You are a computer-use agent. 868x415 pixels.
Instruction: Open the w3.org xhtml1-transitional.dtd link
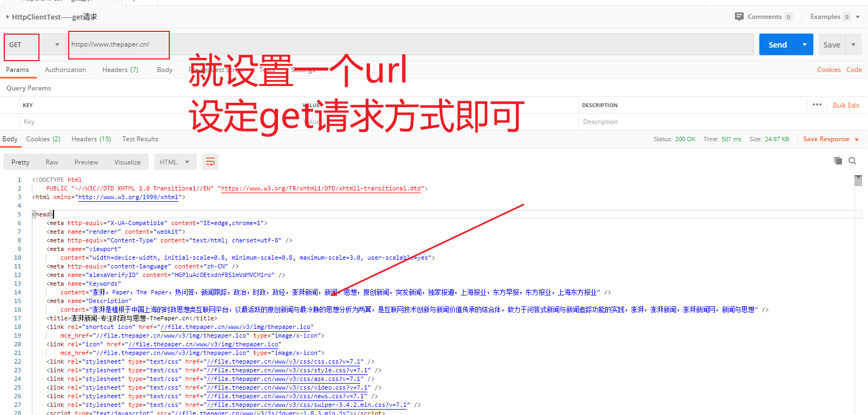click(x=321, y=189)
